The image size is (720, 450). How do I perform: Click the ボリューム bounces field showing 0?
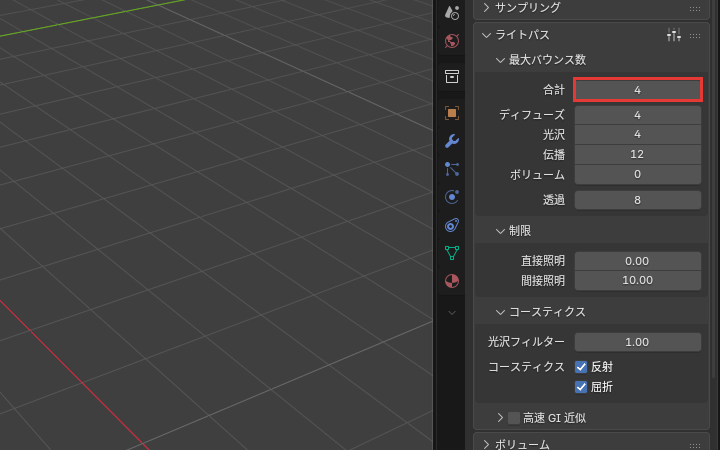coord(638,174)
